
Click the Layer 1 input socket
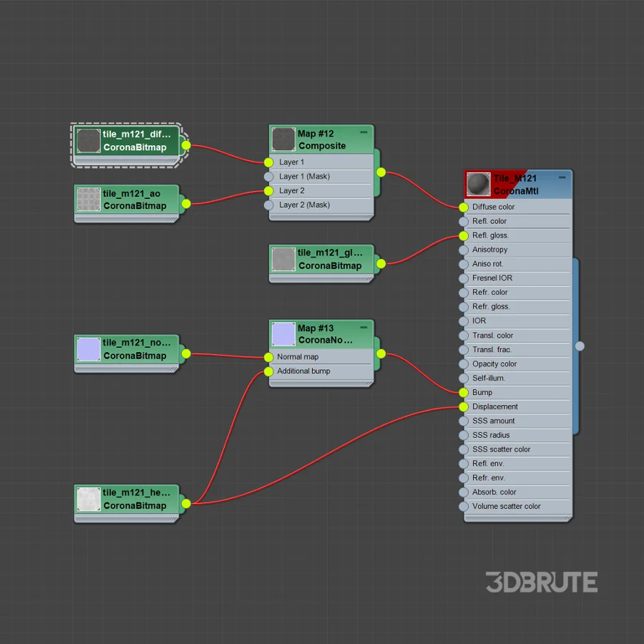(268, 162)
